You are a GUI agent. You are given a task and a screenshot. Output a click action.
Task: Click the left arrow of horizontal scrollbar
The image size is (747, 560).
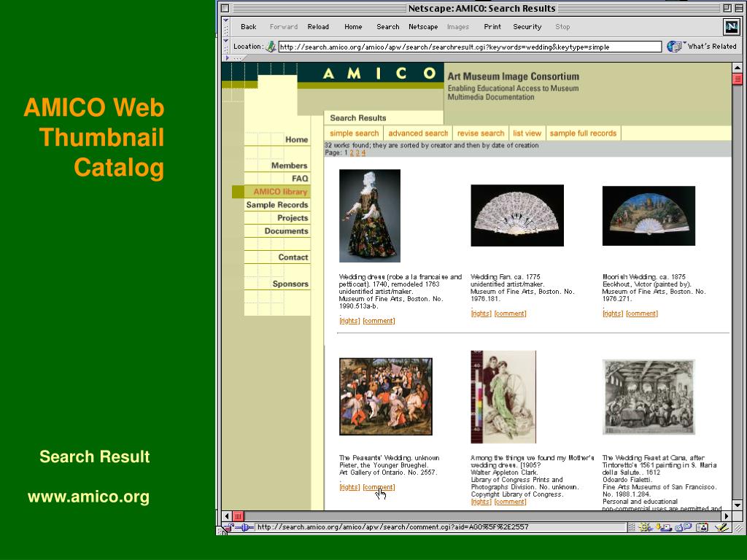coord(228,516)
